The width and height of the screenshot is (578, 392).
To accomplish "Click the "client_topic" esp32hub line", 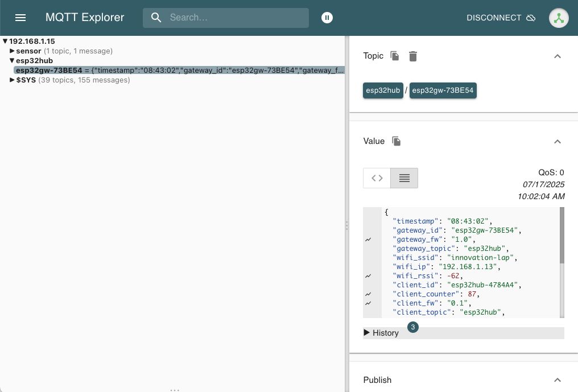I will [449, 312].
